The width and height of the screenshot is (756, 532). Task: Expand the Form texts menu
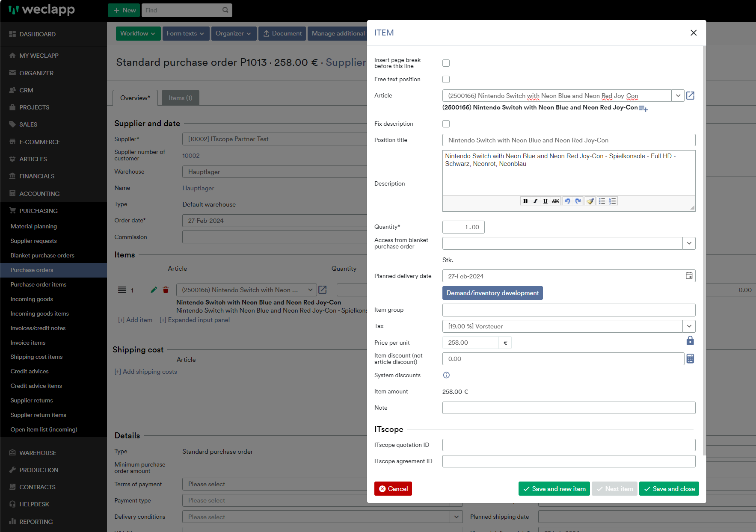click(x=186, y=33)
